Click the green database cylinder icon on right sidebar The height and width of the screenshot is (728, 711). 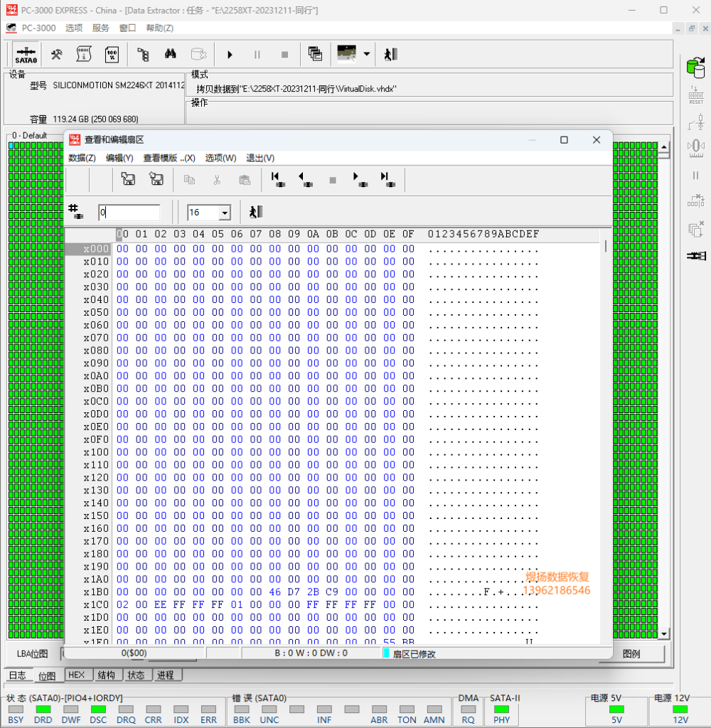(x=695, y=68)
